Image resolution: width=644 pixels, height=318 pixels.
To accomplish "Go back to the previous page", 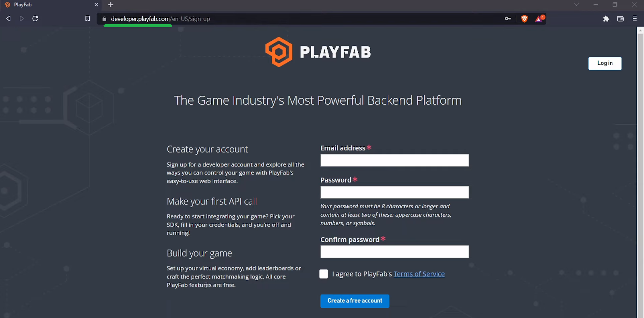I will click(x=8, y=19).
